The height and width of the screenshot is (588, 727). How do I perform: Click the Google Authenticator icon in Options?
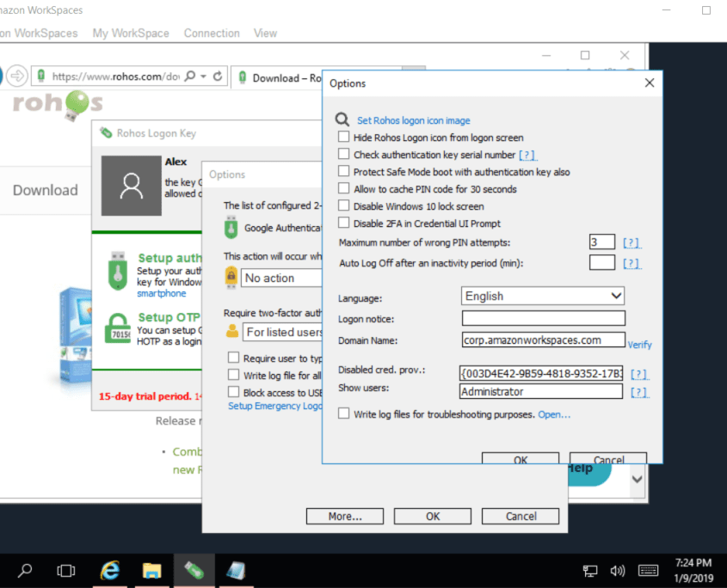click(x=230, y=226)
